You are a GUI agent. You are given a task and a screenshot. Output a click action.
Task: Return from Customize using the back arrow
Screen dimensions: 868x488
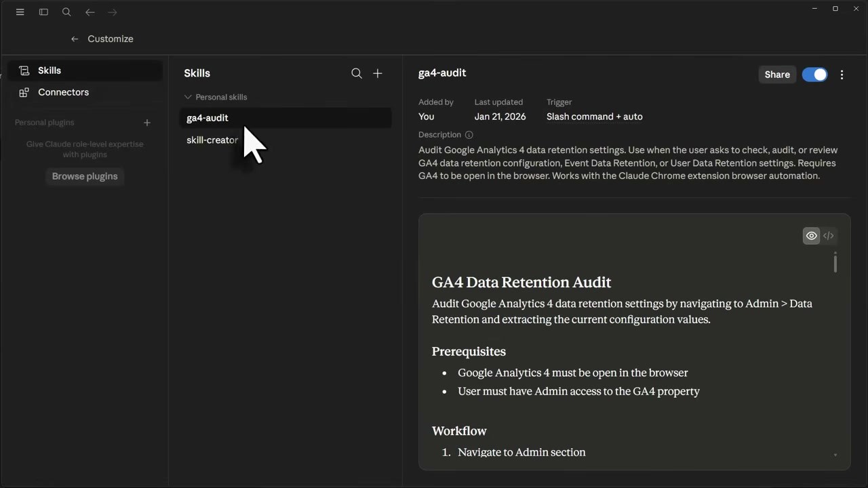[75, 39]
